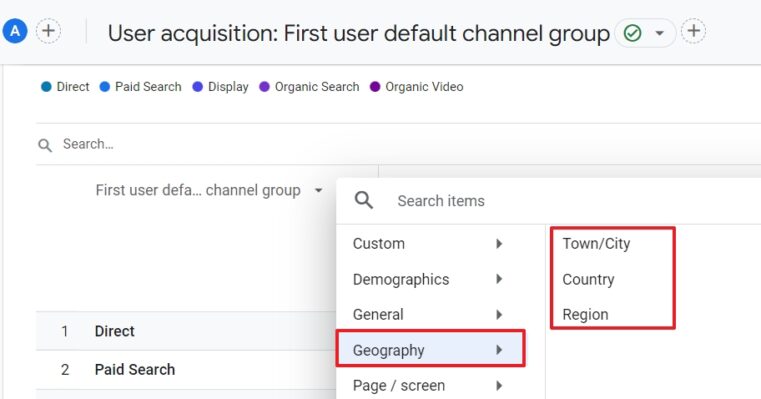Click the plus icon after the report title

point(694,31)
